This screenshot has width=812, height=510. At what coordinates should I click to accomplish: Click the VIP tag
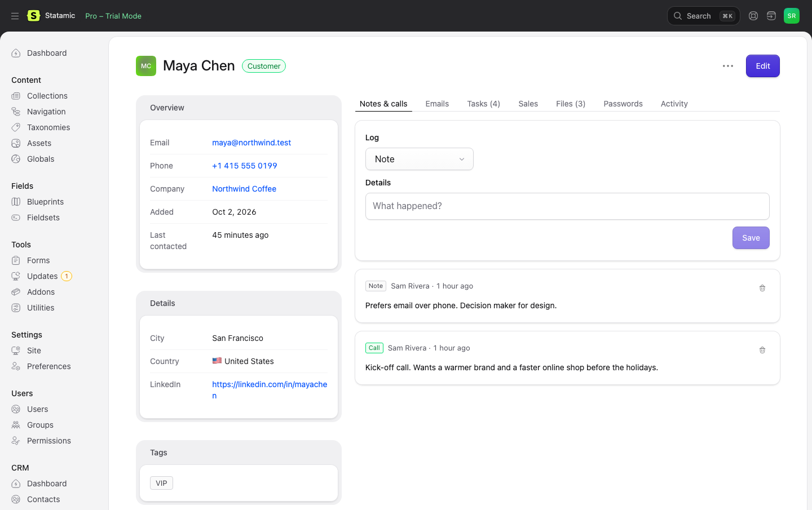161,483
